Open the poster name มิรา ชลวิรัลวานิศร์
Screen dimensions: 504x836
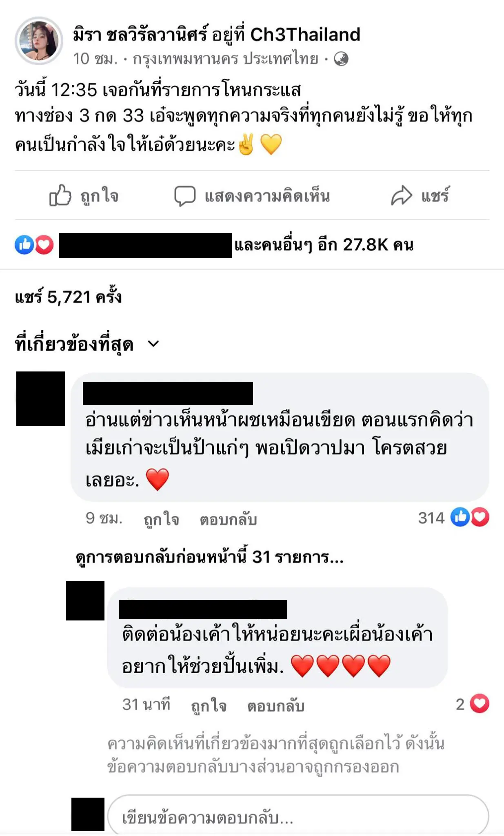click(x=140, y=35)
